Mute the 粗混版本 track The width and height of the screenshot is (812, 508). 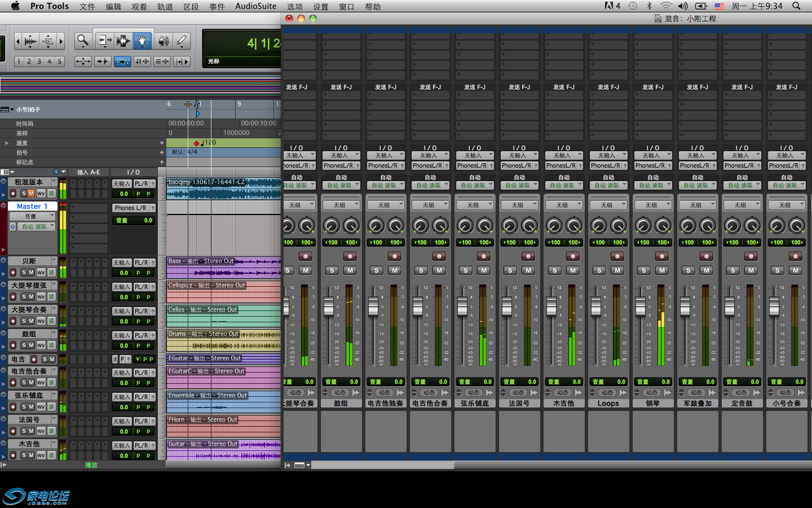(x=32, y=194)
